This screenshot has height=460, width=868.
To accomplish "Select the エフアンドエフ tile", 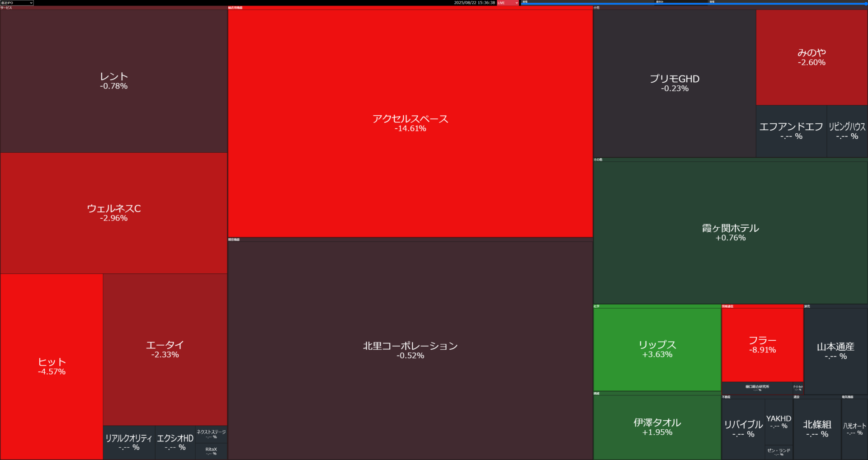I will click(x=791, y=131).
